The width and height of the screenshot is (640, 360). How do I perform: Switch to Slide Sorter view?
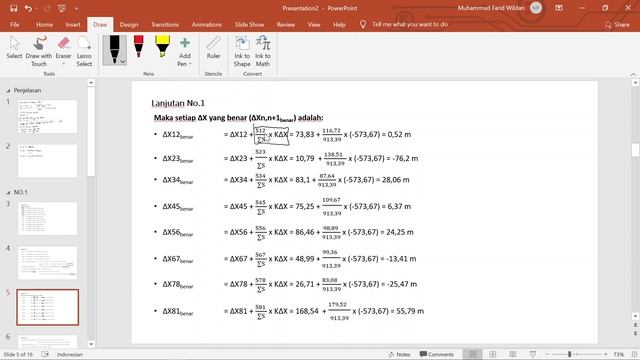point(493,354)
